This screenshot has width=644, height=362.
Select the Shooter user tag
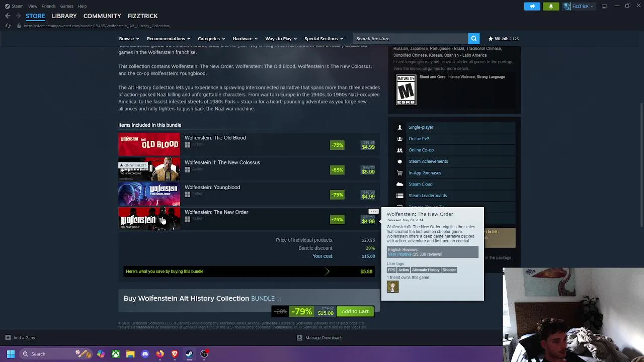click(449, 270)
